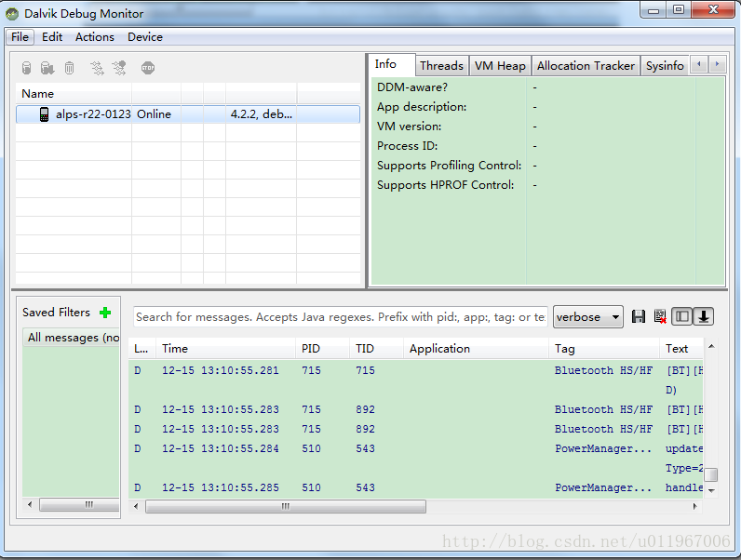The image size is (741, 560).
Task: Click the Saved Filters horizontal scrollbar thumb
Action: click(79, 505)
